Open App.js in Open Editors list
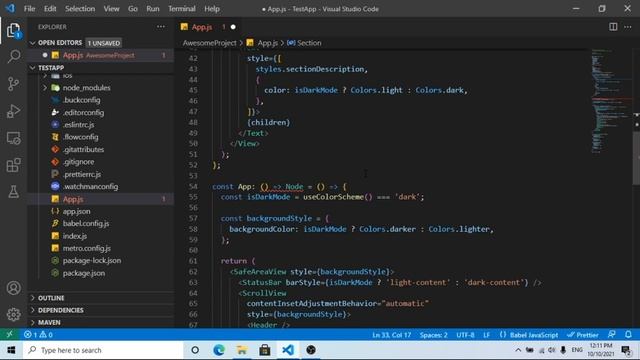Screen dimensions: 640x360 click(x=102, y=55)
